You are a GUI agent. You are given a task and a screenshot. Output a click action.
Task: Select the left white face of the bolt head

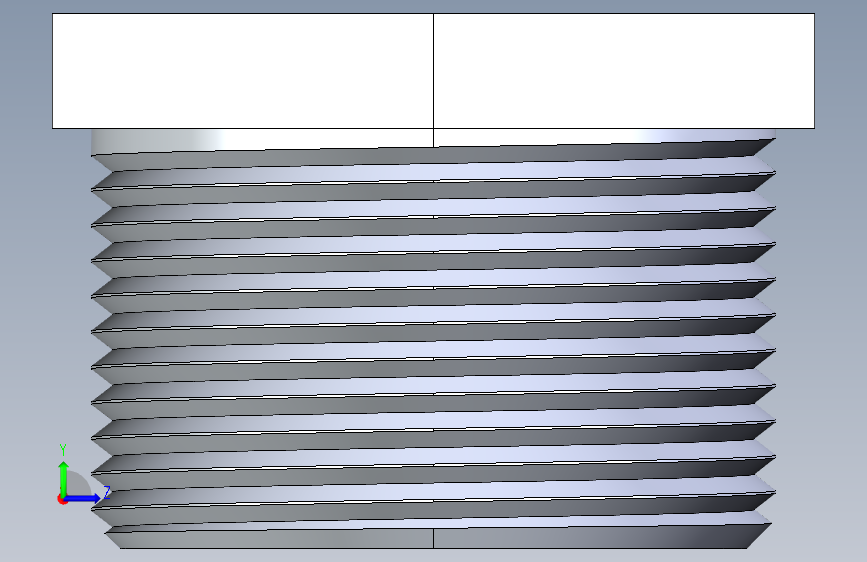[x=243, y=71]
